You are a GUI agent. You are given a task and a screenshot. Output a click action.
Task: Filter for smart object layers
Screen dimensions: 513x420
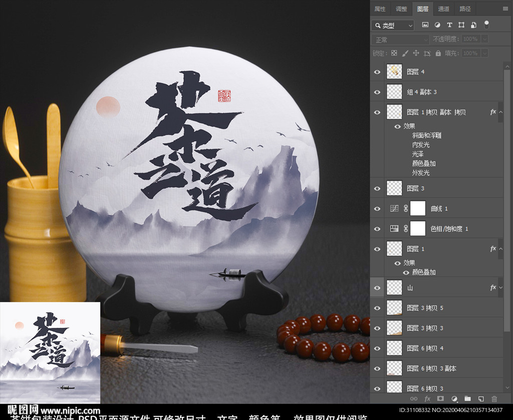pos(473,25)
